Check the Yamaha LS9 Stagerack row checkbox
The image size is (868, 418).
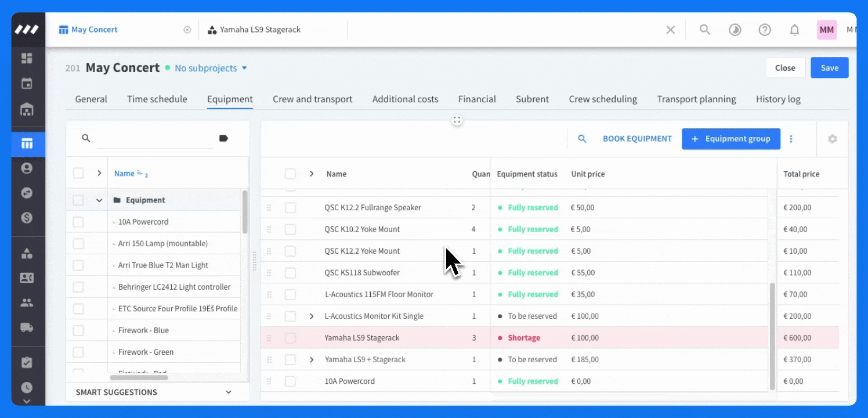tap(290, 337)
